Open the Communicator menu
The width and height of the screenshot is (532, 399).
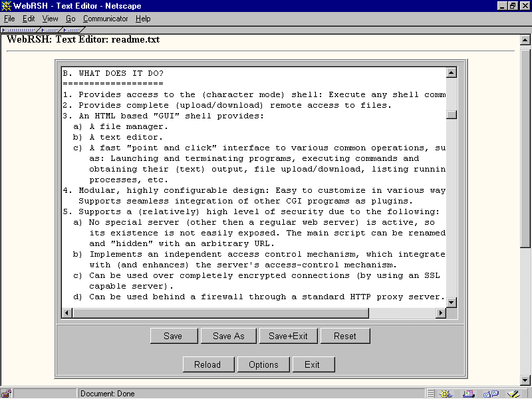click(x=106, y=19)
